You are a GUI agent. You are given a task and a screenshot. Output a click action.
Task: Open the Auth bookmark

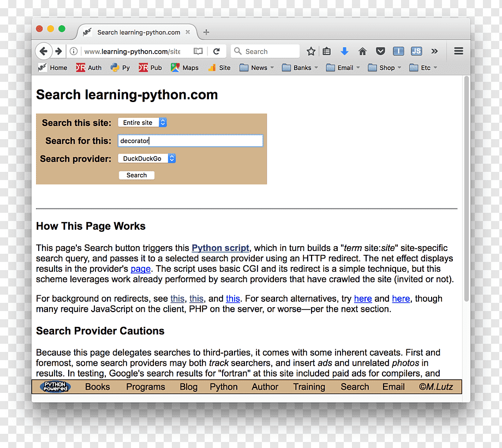click(89, 68)
